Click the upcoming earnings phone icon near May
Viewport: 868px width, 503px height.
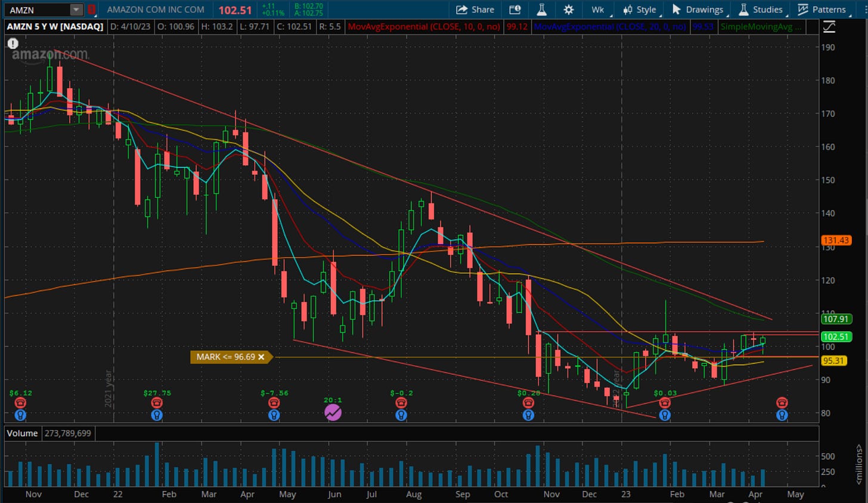[x=782, y=403]
